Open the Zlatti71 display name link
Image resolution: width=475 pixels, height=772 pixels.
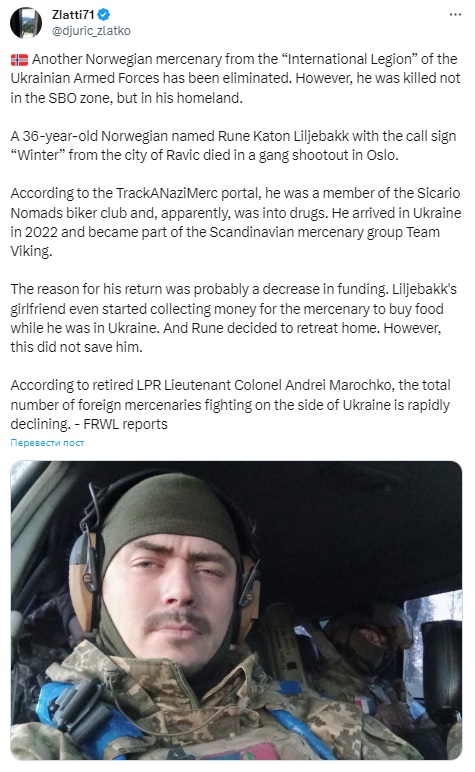coord(73,15)
